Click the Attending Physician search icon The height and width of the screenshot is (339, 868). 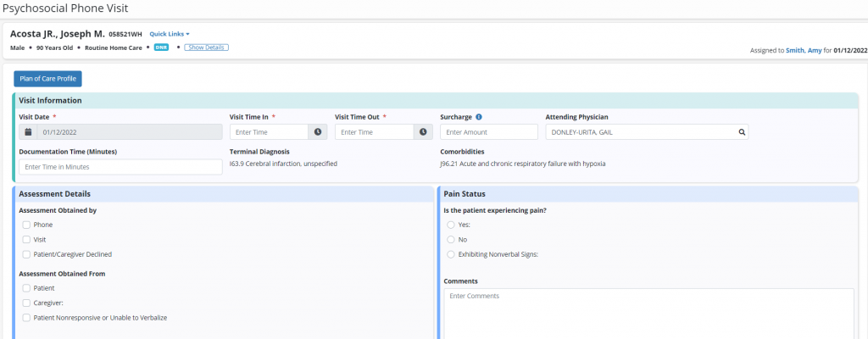tap(741, 132)
